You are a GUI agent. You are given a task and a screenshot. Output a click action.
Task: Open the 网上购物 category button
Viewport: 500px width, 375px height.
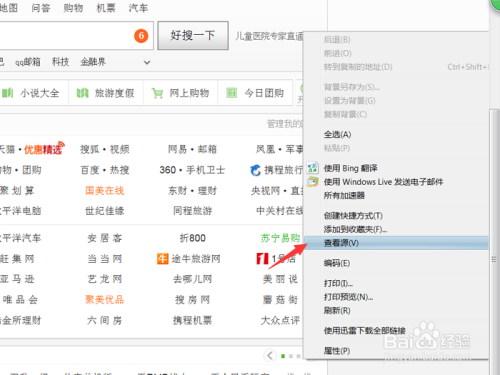click(181, 93)
